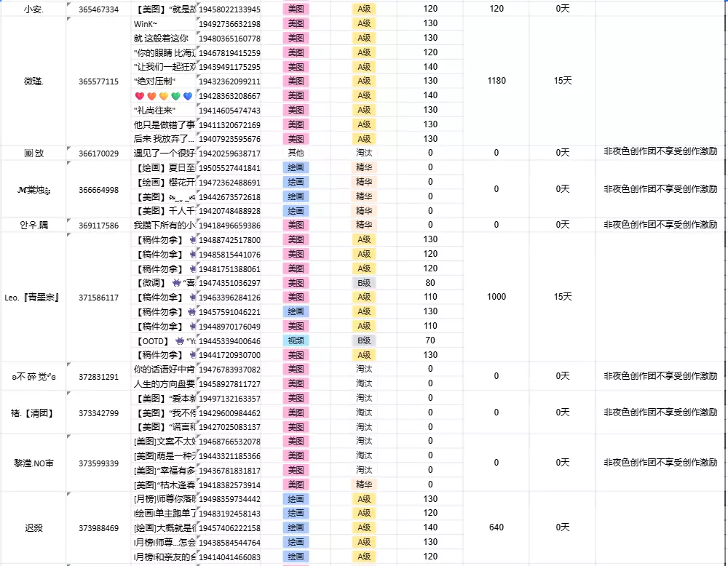Screen dimensions: 728x566
Task: Select the ID cell 372831291
Action: click(x=98, y=377)
